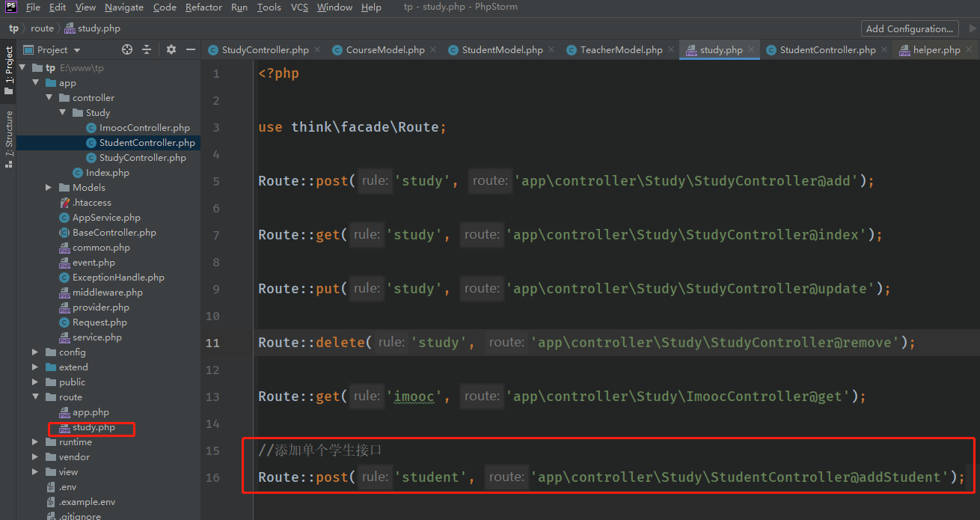The image size is (980, 520).
Task: Click the tp breadcrumb in navigation bar
Action: (x=13, y=28)
